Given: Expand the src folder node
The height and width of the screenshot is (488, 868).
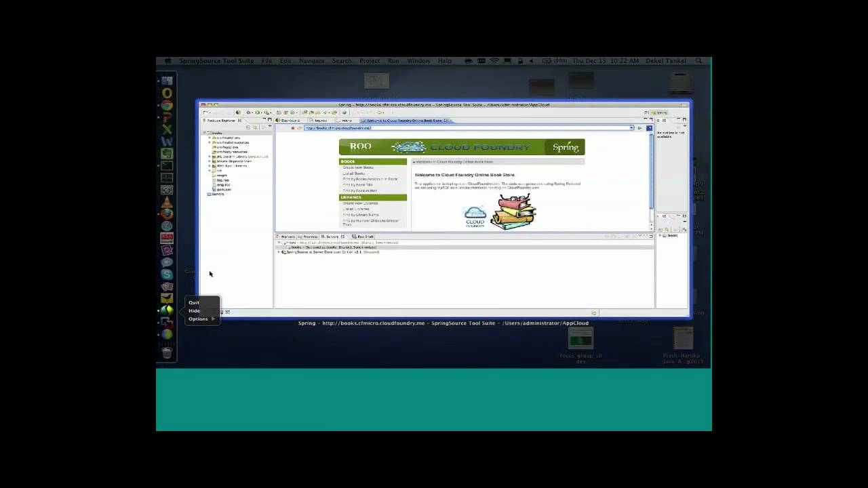Looking at the screenshot, I should [210, 171].
